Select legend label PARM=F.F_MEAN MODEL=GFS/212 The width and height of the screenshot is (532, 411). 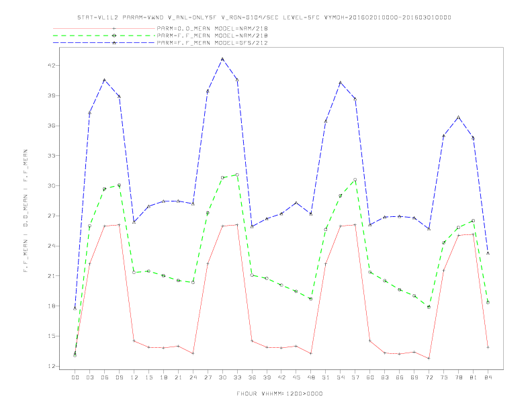212,43
